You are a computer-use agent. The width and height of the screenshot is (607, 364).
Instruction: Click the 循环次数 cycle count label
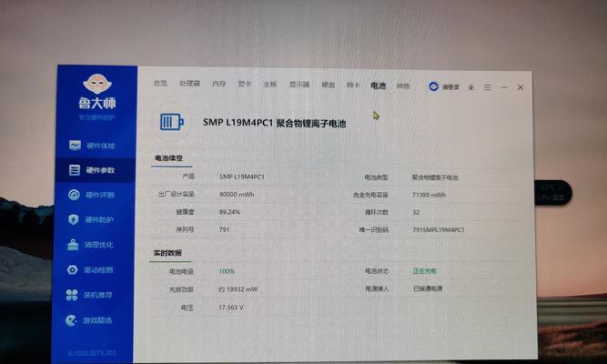[376, 213]
